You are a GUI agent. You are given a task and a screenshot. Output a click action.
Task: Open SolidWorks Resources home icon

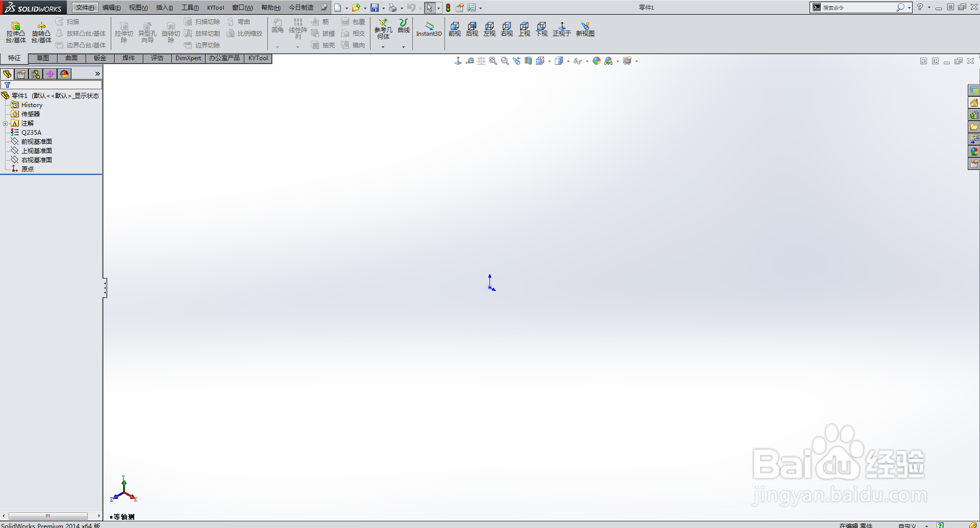pyautogui.click(x=974, y=103)
